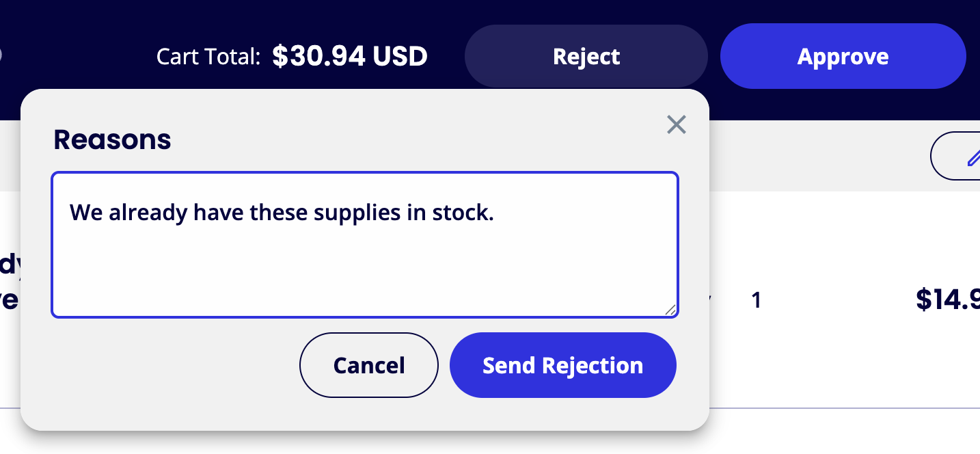The image size is (980, 454).
Task: Click the pencil edit icon near top right
Action: pyautogui.click(x=973, y=156)
